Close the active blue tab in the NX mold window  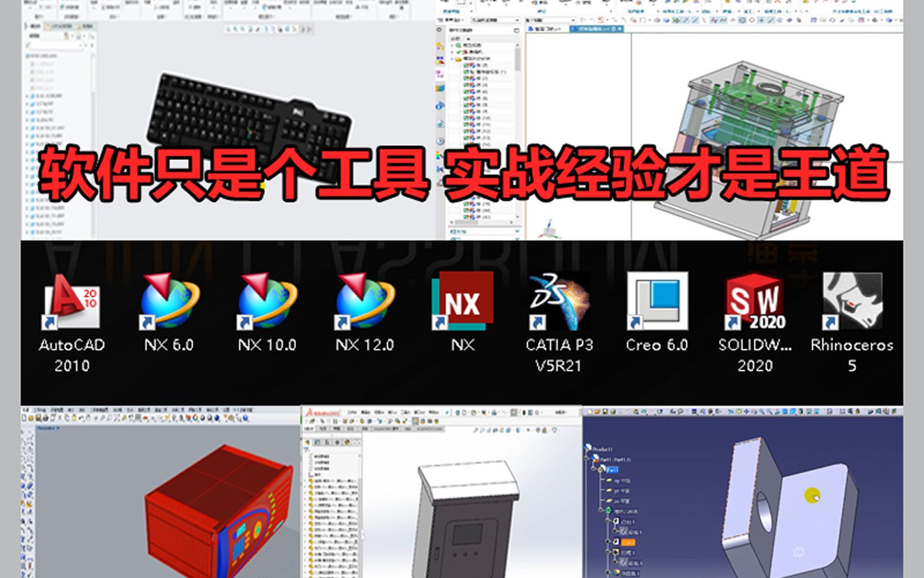[620, 29]
